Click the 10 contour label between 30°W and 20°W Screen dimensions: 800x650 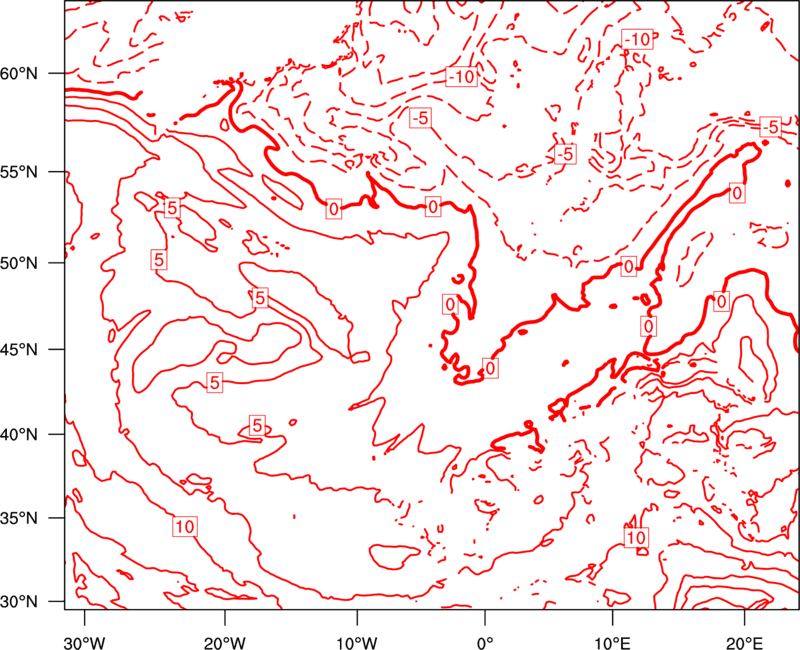[185, 527]
